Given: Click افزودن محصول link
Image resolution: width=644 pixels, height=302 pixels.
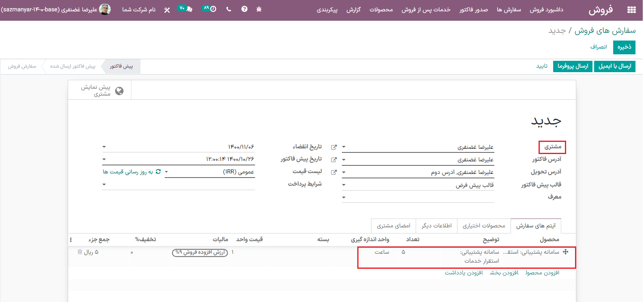Looking at the screenshot, I should coord(542,273).
